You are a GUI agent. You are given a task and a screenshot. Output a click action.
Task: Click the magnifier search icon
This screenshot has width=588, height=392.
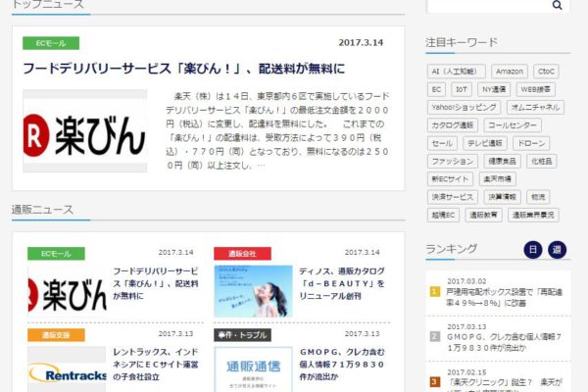[x=557, y=5]
